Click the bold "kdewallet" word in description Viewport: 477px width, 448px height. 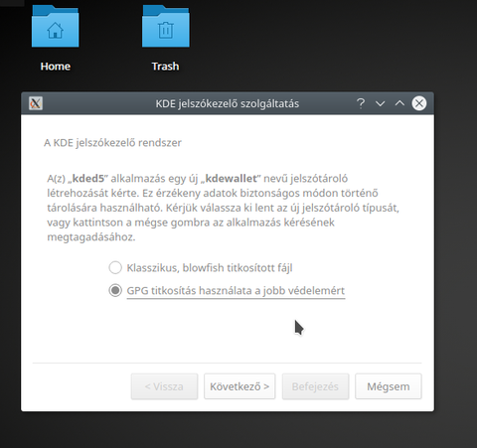click(232, 179)
